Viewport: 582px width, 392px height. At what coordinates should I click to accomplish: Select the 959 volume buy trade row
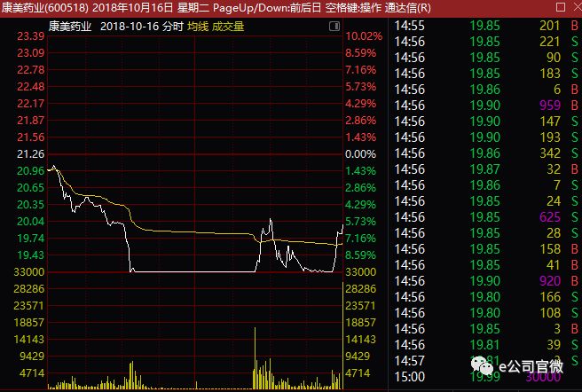click(x=486, y=106)
